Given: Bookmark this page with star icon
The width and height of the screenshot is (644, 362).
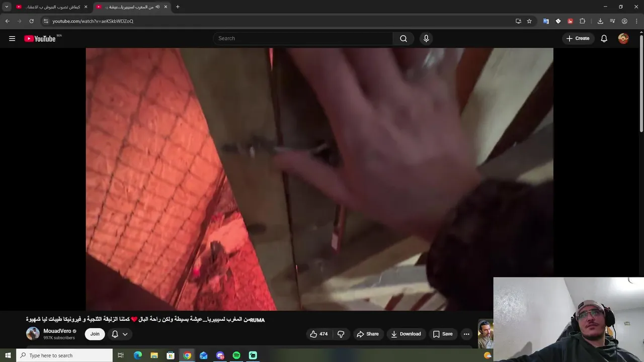Looking at the screenshot, I should pyautogui.click(x=529, y=21).
